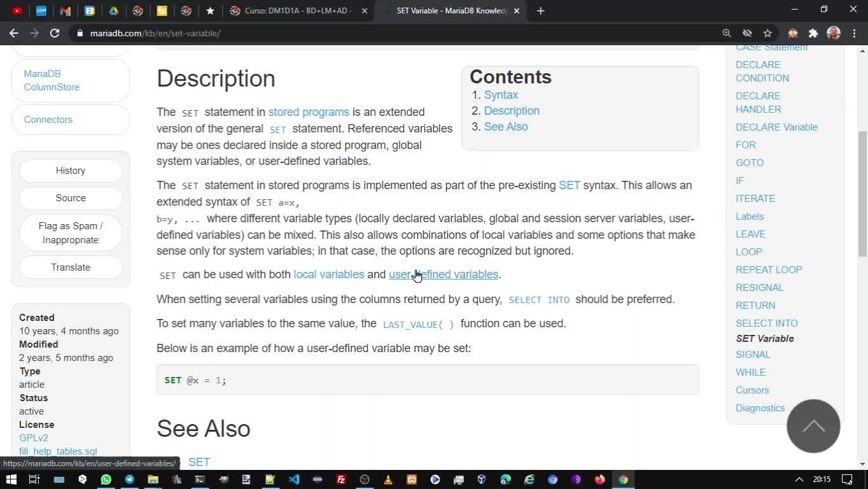Switch to the Curso DM1D1A tab
The height and width of the screenshot is (489, 868).
[x=299, y=11]
